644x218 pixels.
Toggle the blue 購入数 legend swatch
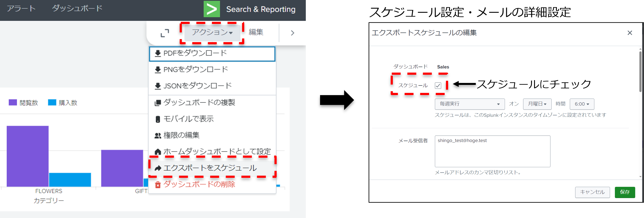click(x=52, y=102)
